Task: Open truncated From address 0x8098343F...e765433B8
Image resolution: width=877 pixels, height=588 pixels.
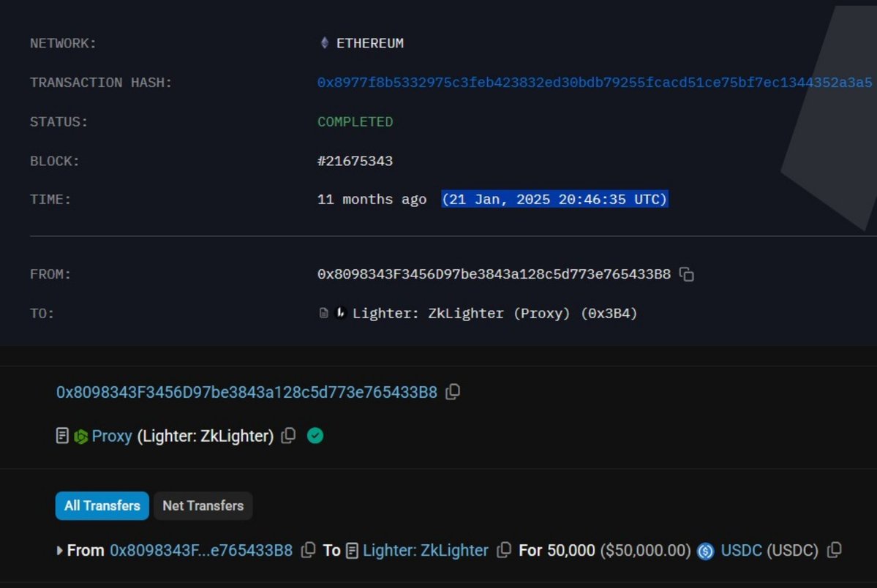Action: click(x=201, y=551)
